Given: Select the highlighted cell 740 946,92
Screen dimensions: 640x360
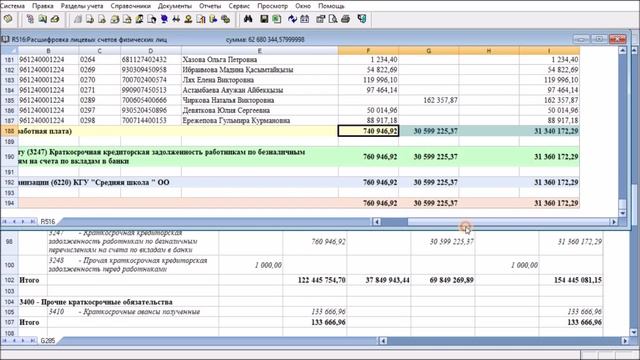Looking at the screenshot, I should 368,131.
